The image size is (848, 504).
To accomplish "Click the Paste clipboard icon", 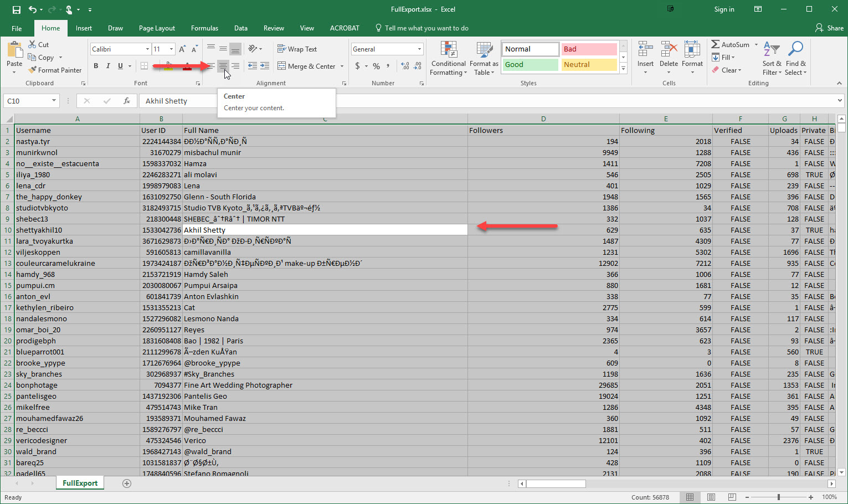I will click(14, 50).
